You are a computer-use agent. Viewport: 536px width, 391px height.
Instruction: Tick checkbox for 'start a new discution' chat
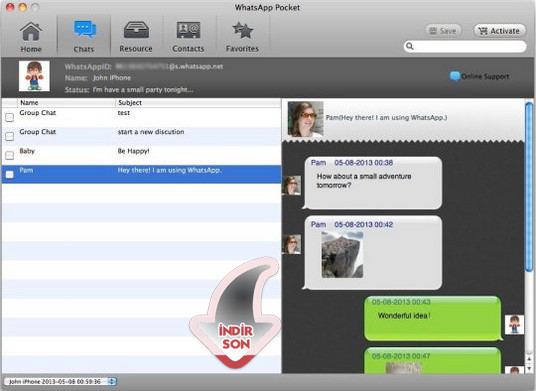(x=10, y=136)
